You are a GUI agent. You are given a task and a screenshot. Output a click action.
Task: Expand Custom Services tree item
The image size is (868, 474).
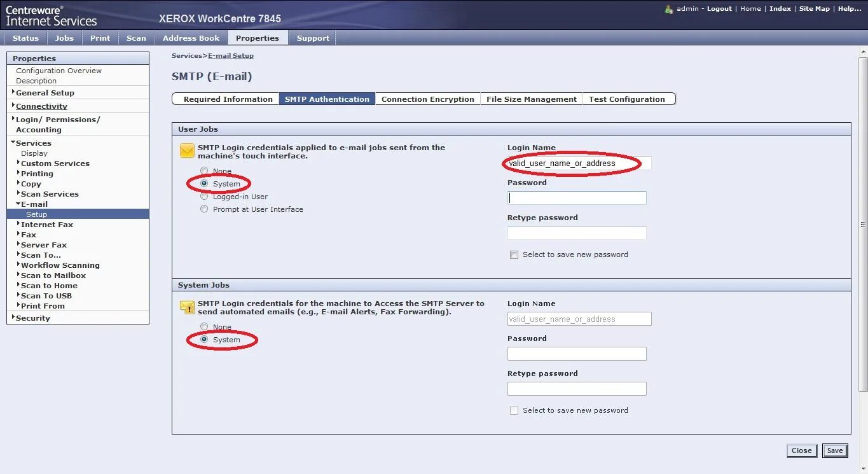click(18, 163)
